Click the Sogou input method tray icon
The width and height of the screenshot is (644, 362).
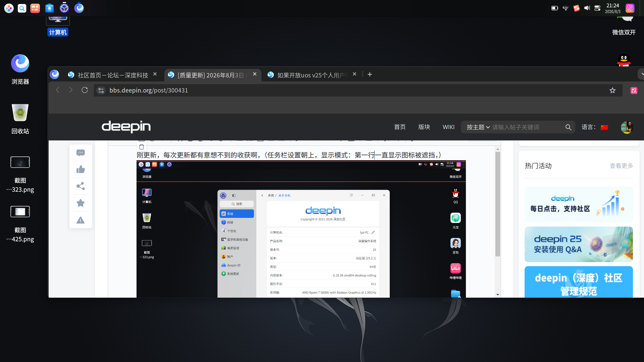coord(576,8)
